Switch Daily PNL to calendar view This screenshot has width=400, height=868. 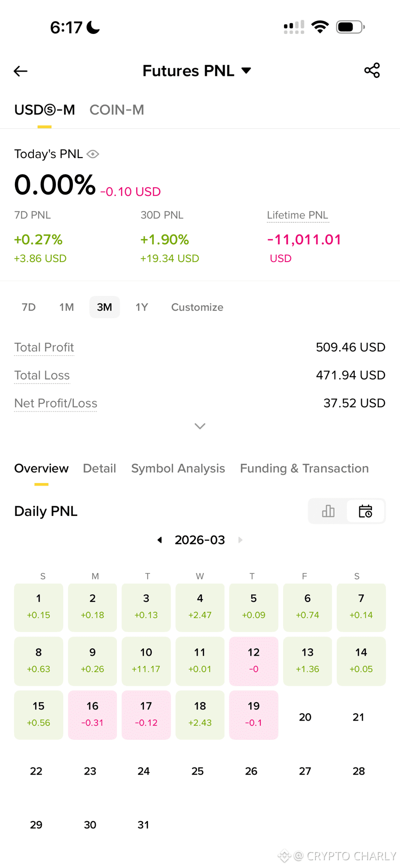(x=366, y=511)
